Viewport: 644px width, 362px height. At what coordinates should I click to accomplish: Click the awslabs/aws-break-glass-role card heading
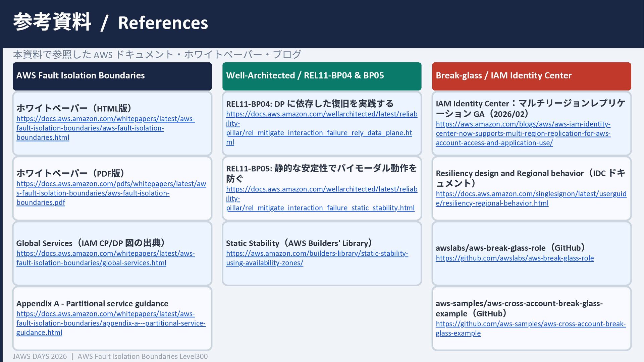point(511,248)
